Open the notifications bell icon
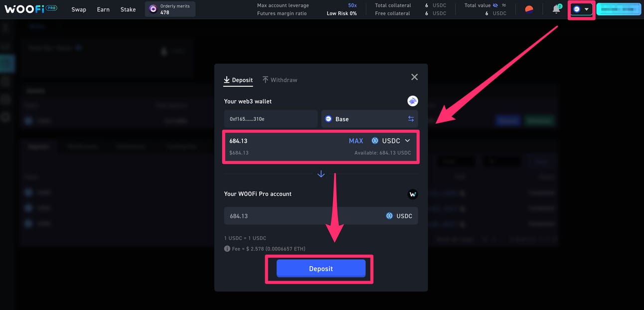This screenshot has width=644, height=310. (x=556, y=9)
